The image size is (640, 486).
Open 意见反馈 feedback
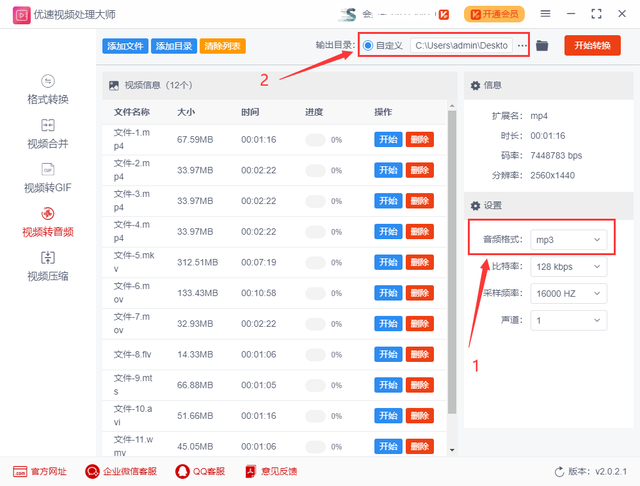271,471
